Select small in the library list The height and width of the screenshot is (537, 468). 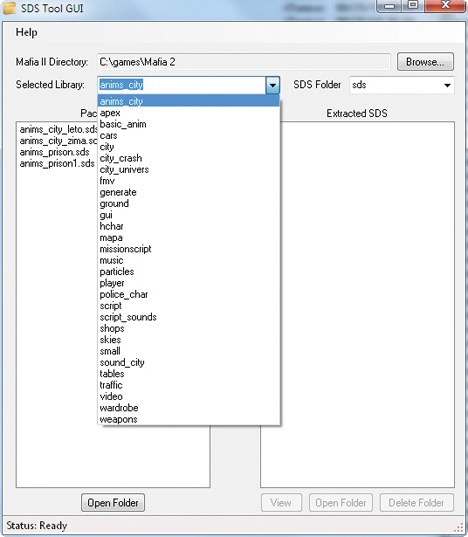pyautogui.click(x=189, y=351)
